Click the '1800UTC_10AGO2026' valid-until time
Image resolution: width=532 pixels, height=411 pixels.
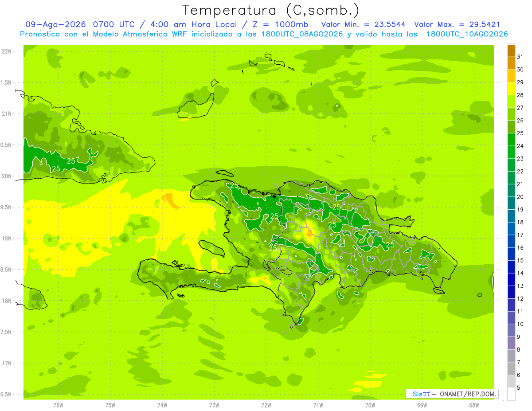point(467,34)
